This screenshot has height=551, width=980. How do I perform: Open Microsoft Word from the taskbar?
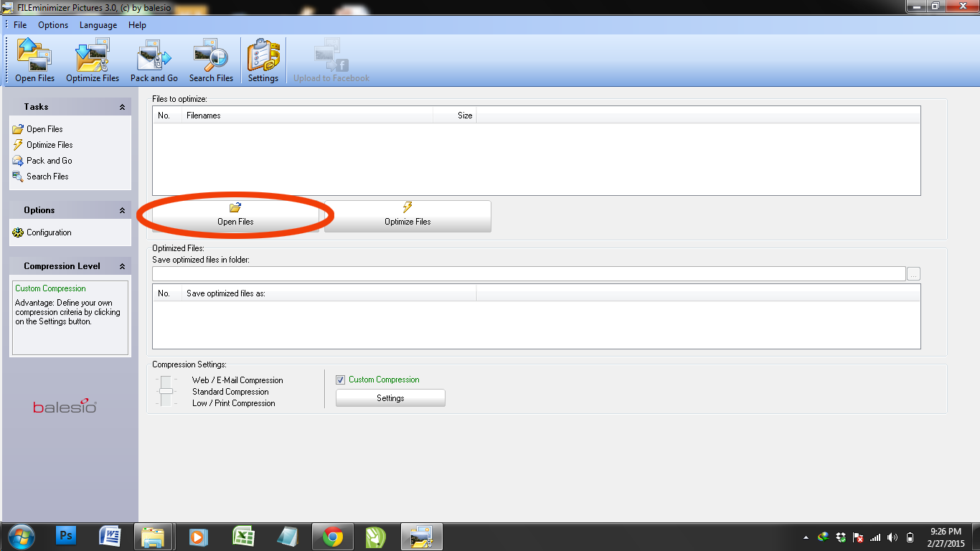point(110,536)
